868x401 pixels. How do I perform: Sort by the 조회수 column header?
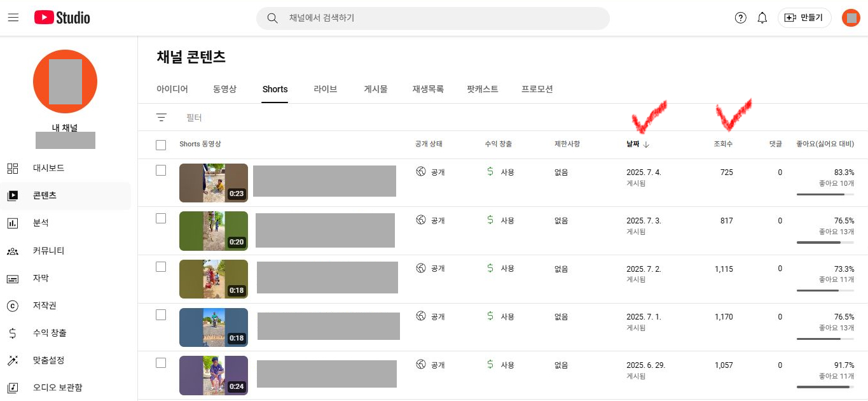[x=723, y=144]
